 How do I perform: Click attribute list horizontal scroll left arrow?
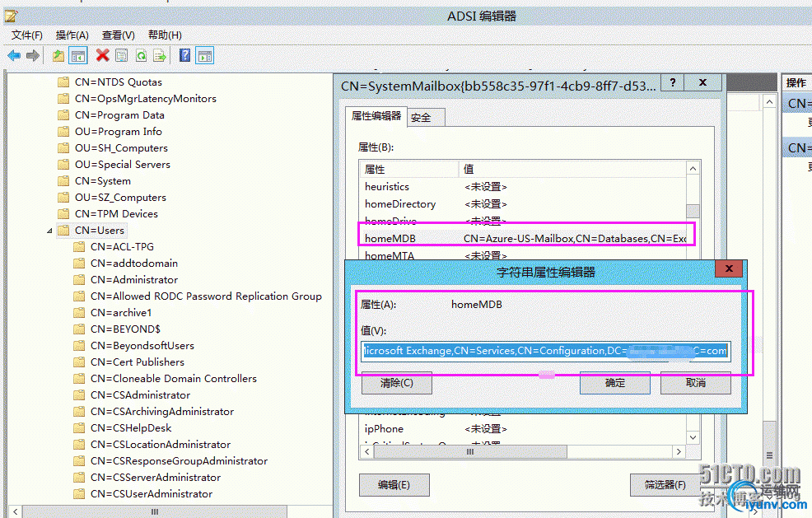tap(367, 451)
